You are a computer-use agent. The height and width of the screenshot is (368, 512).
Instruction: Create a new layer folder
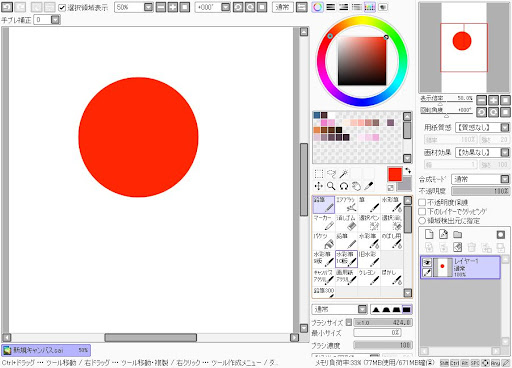(x=457, y=235)
